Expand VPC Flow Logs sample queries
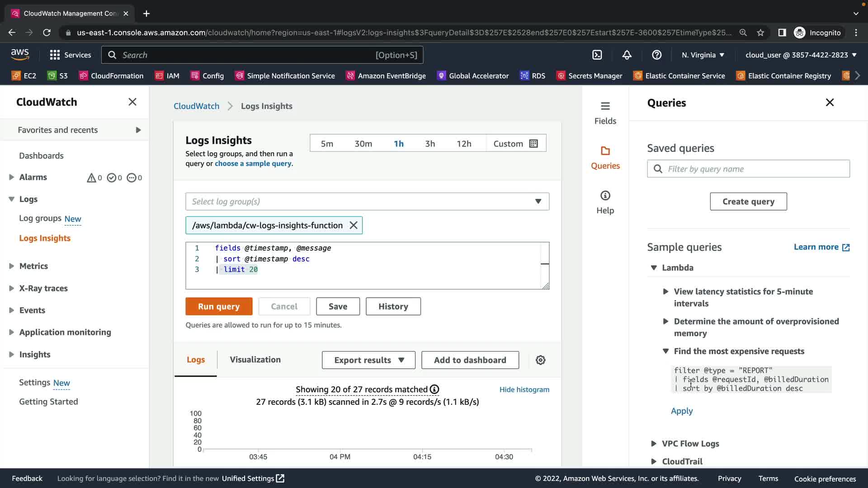 (690, 444)
